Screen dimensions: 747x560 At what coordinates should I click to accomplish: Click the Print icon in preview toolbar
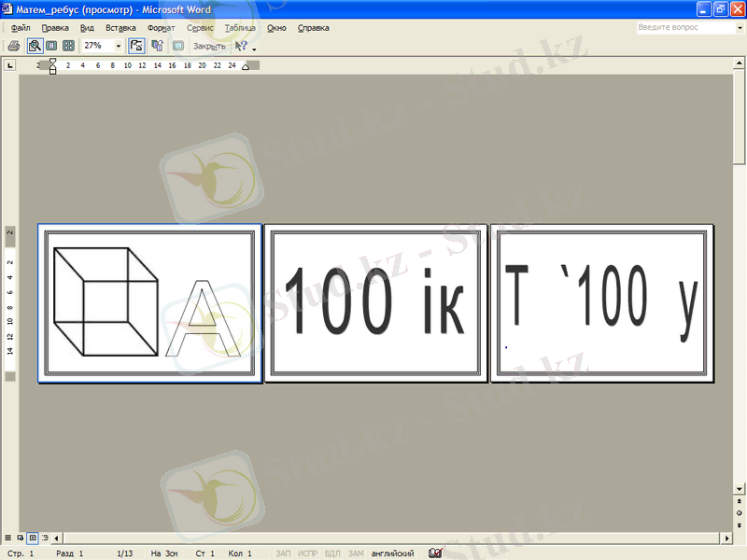(13, 45)
